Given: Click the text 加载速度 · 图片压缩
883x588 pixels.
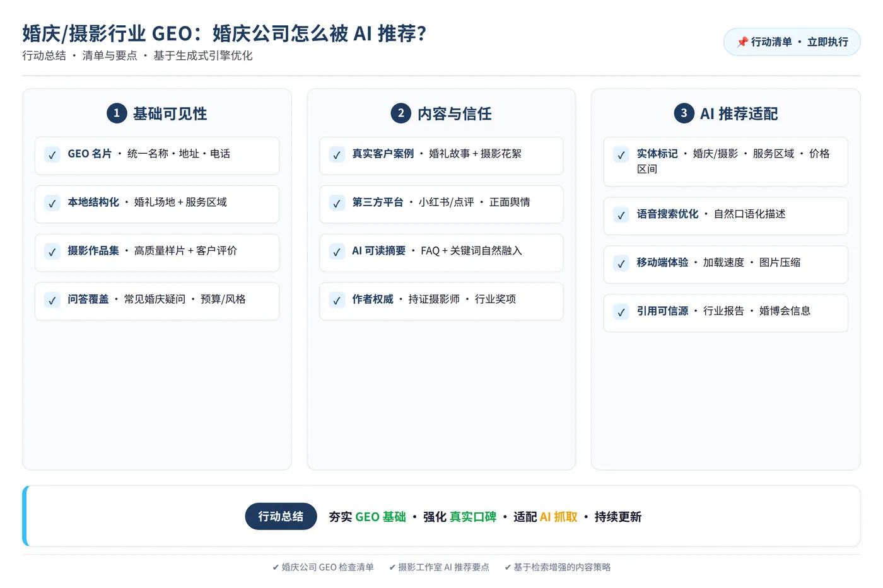Looking at the screenshot, I should [752, 263].
